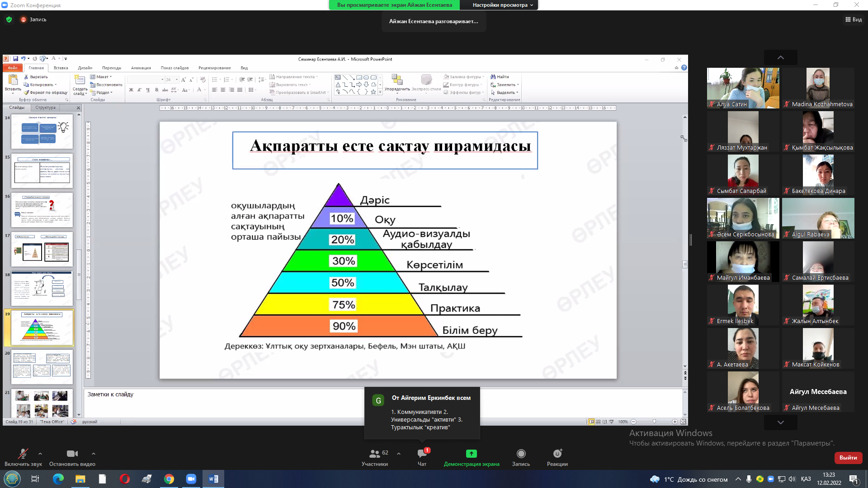Click the encryption shield icon
The width and height of the screenshot is (868, 488).
(9, 19)
